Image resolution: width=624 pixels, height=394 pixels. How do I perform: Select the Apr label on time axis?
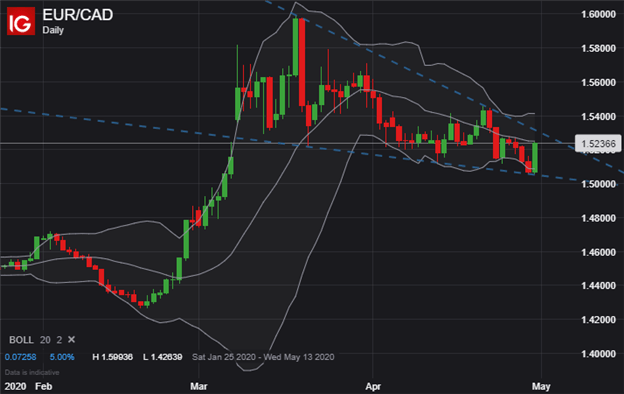(x=373, y=386)
